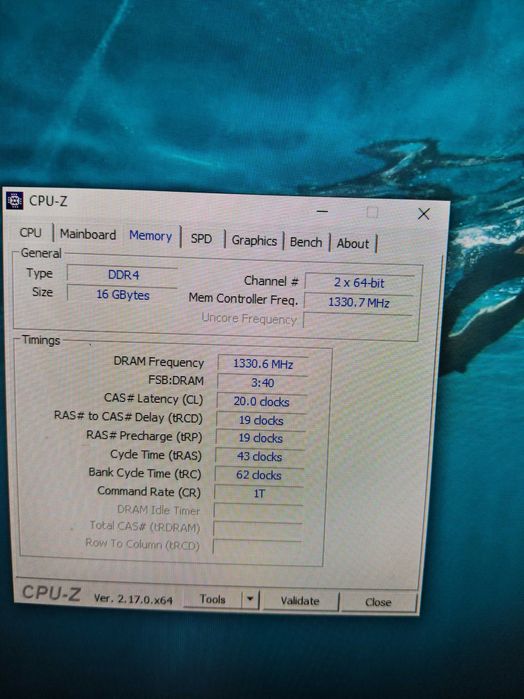Click the empty Row To Column field

257,547
